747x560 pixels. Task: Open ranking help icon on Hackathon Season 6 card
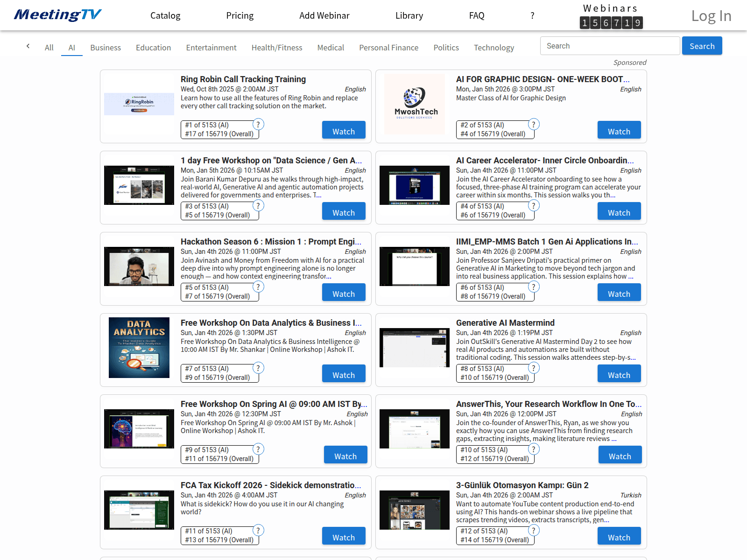pyautogui.click(x=258, y=287)
